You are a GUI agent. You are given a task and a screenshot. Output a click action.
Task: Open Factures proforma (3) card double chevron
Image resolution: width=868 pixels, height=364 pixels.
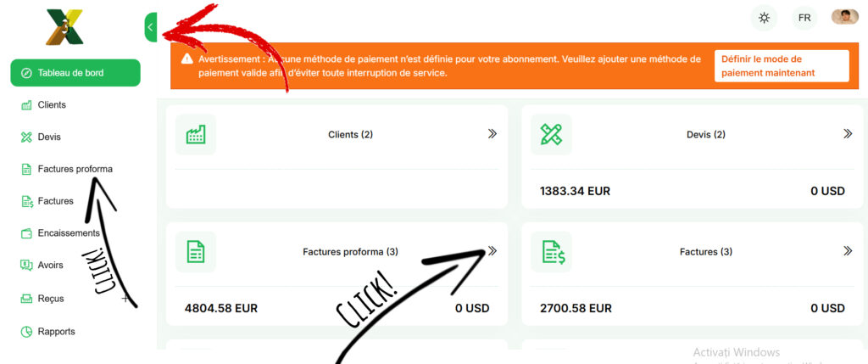click(x=492, y=251)
